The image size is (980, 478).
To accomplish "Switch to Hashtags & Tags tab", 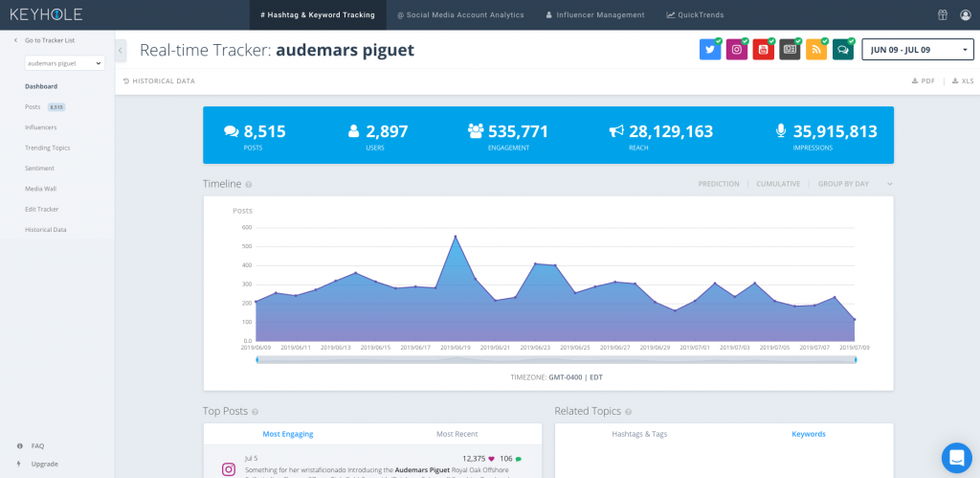I will point(639,434).
